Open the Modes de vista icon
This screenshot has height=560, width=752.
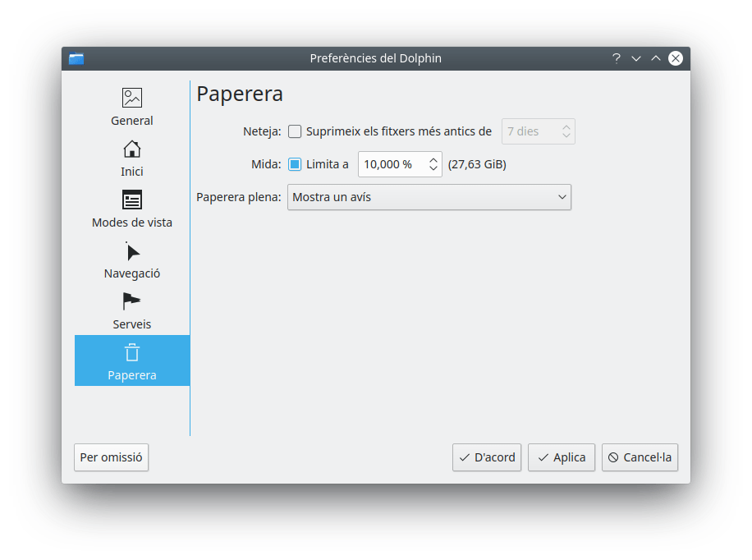(x=131, y=200)
